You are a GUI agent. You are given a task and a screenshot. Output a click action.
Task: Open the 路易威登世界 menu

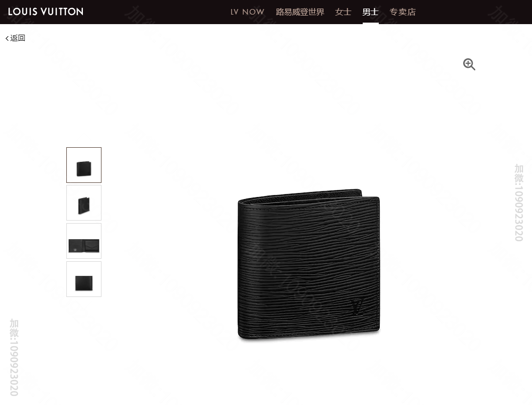(300, 12)
